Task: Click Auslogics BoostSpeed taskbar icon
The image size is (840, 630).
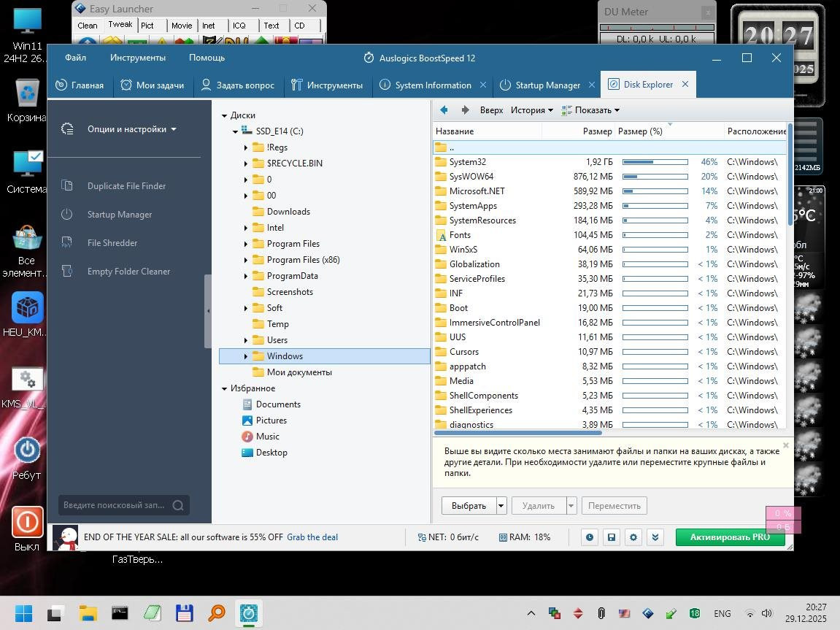Action: 249,613
